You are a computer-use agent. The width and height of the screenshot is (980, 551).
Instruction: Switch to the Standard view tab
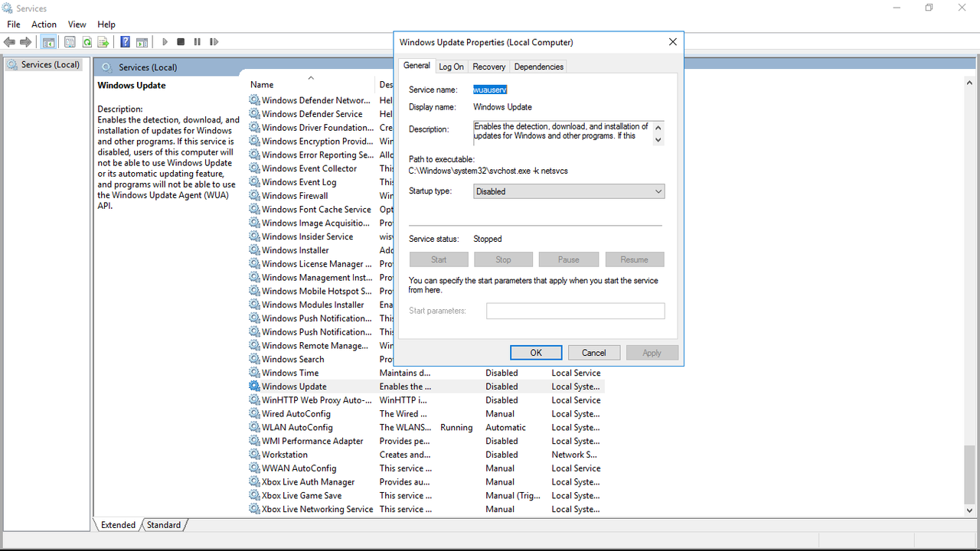[x=164, y=525]
